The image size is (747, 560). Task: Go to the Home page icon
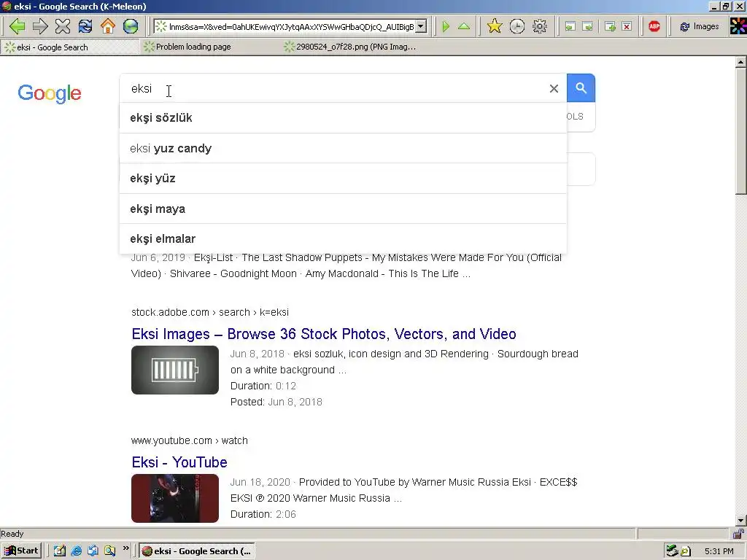[108, 26]
